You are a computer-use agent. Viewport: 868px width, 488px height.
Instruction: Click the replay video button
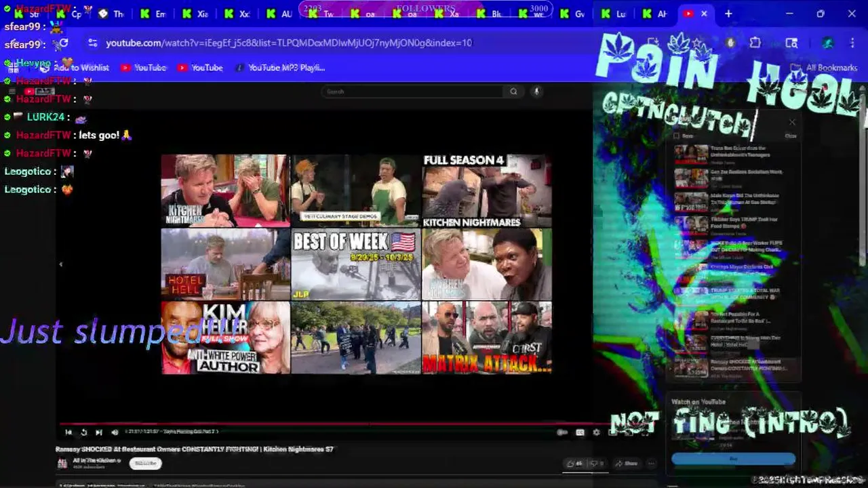(x=83, y=432)
